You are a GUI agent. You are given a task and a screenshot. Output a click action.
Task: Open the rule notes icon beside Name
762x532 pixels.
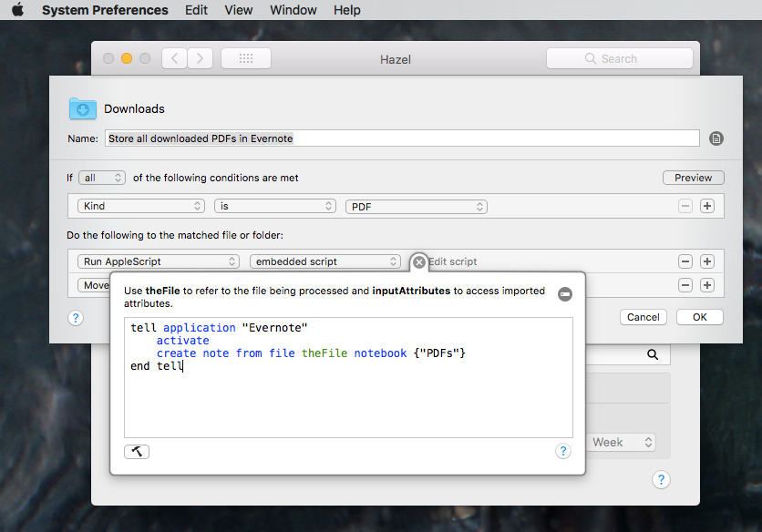pyautogui.click(x=716, y=138)
